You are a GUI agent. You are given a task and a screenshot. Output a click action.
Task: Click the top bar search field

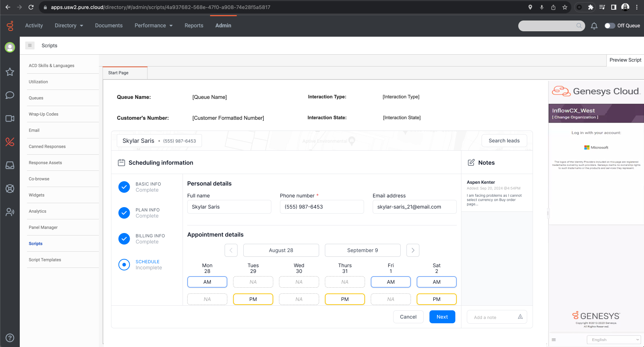[x=552, y=26]
